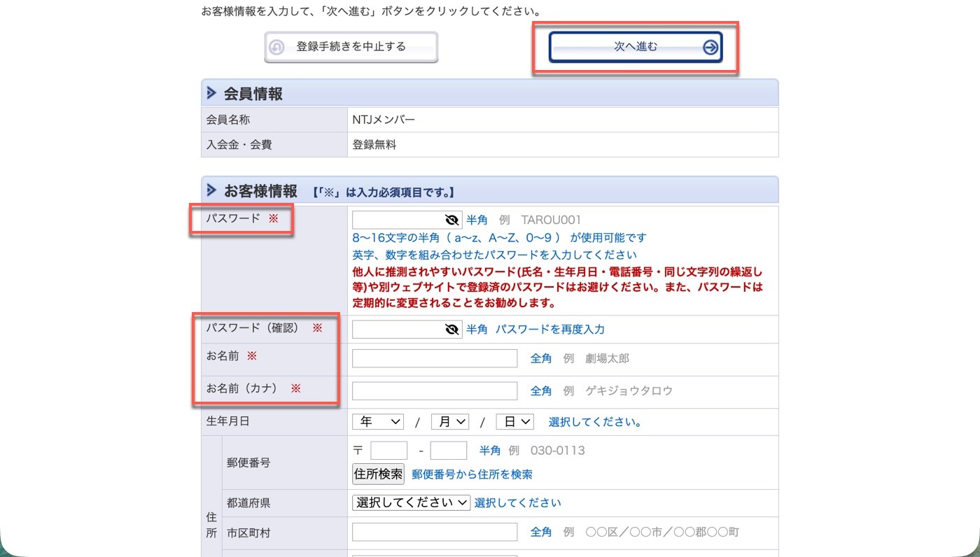Screen dimensions: 980x557
Task: Click second postal code box
Action: (449, 451)
